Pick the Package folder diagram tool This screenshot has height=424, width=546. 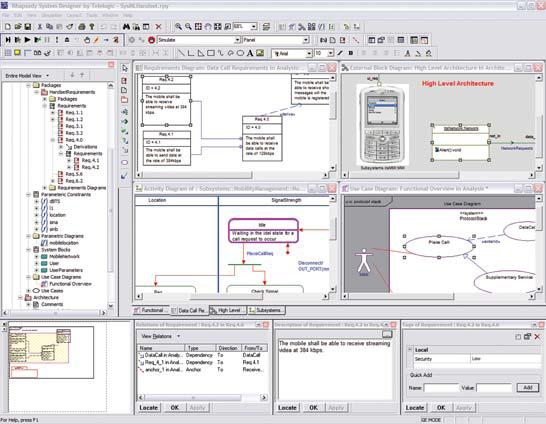coord(124,100)
